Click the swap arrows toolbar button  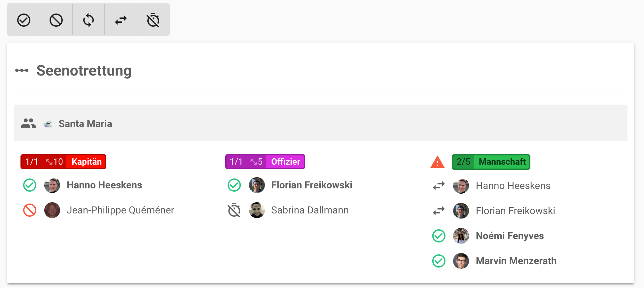coord(121,20)
